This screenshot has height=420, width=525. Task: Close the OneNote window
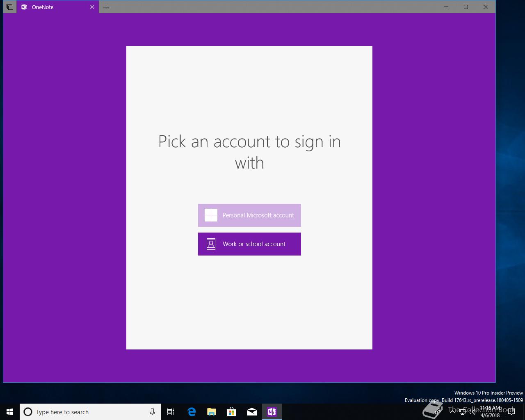486,7
